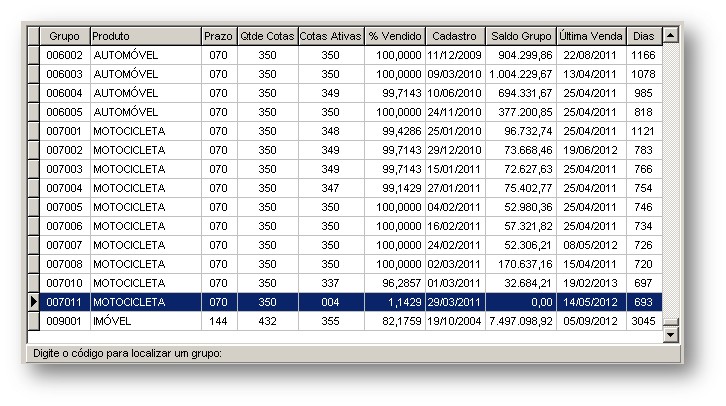Image resolution: width=726 pixels, height=406 pixels.
Task: Click IMÓVEL product cell
Action: (x=146, y=321)
